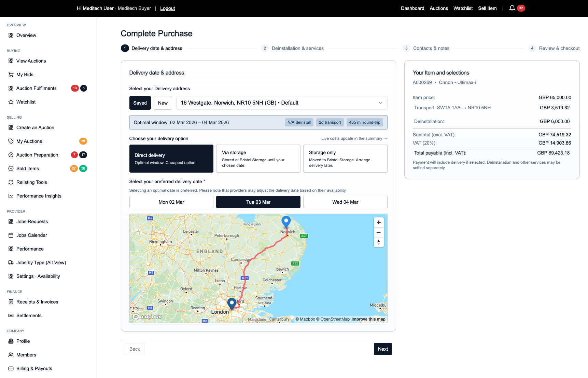Open My Bids cart icon in sidebar

(11, 75)
